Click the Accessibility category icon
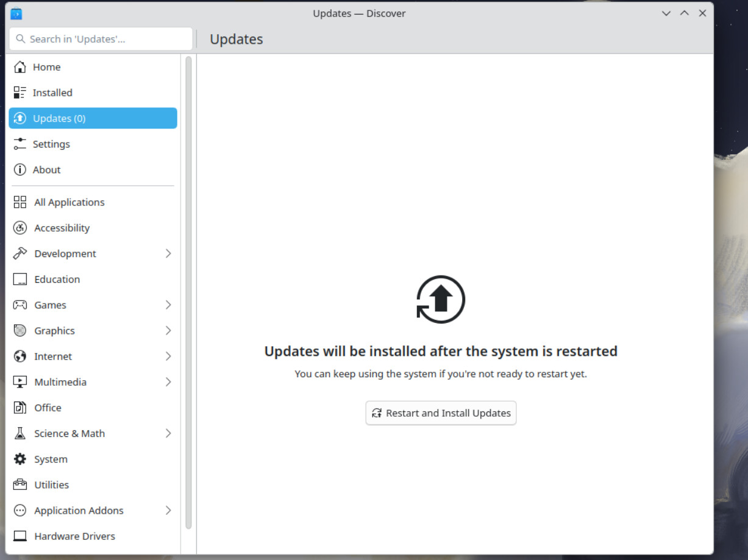Viewport: 748px width, 560px height. [20, 228]
